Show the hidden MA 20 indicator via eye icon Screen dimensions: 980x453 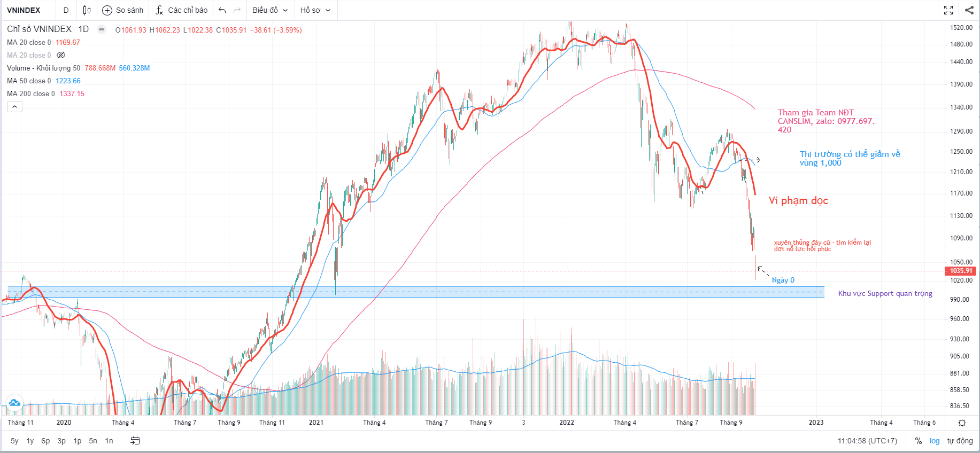tap(61, 55)
